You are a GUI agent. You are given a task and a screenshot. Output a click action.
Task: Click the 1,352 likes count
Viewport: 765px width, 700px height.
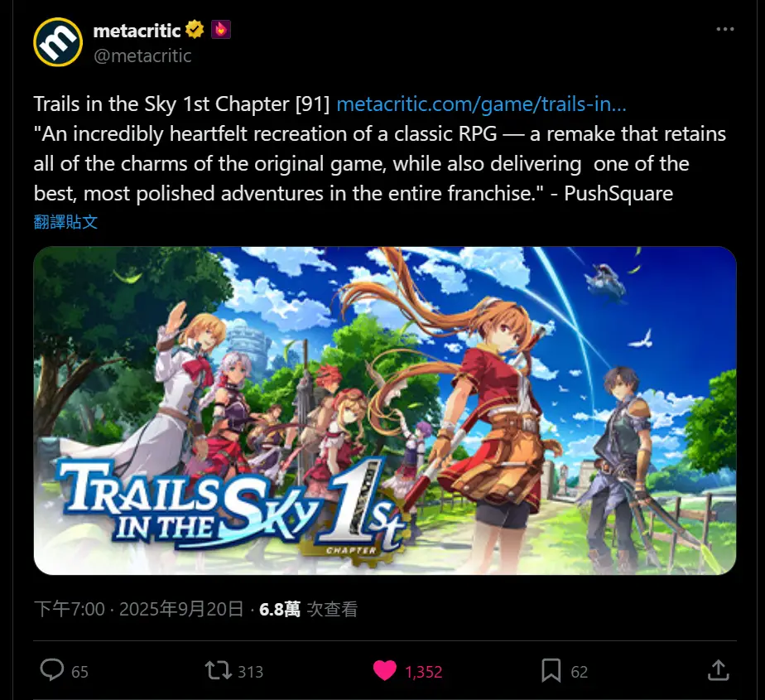coord(424,672)
